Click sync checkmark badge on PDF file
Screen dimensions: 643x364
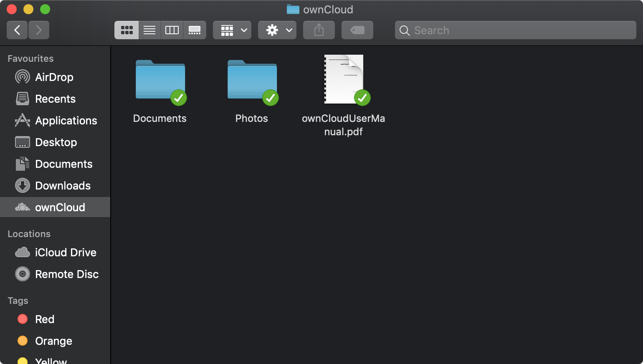click(x=362, y=98)
